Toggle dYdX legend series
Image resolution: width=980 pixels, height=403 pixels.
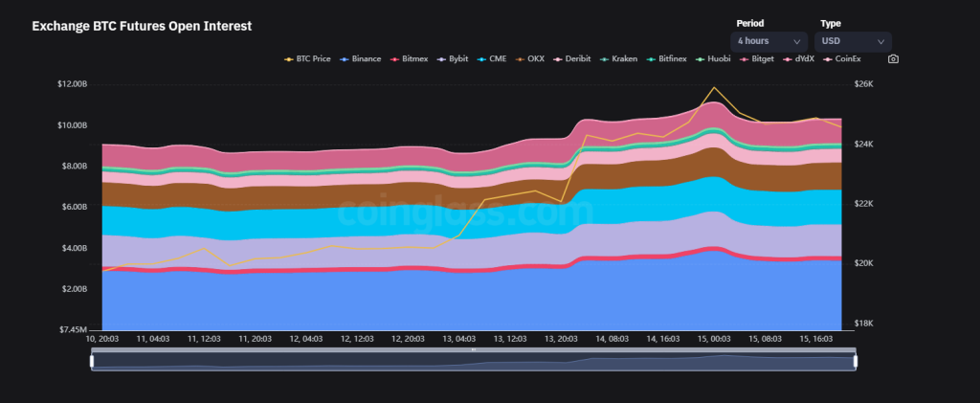800,58
